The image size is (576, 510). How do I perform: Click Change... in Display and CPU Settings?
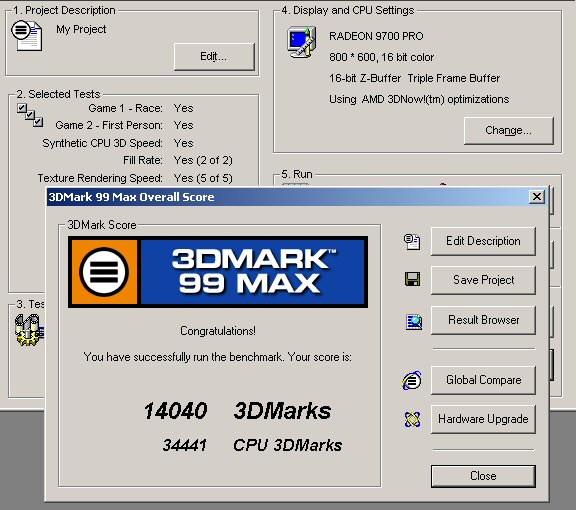(x=508, y=130)
